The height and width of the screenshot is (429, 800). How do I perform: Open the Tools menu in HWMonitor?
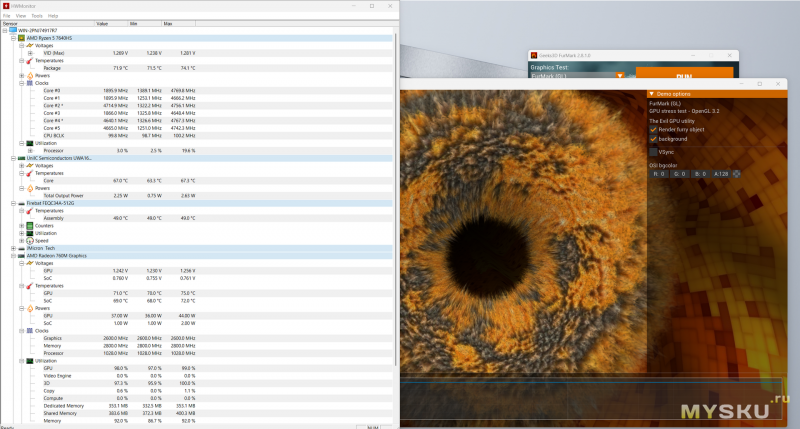tap(36, 16)
